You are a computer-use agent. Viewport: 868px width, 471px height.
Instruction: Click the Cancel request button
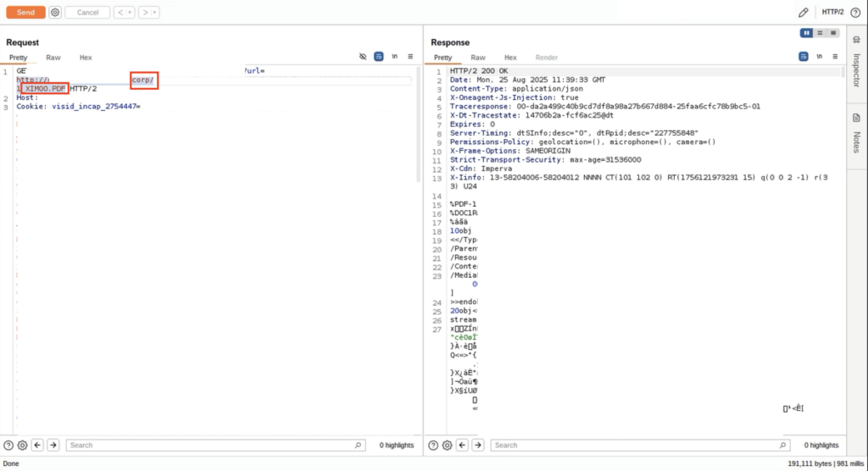tap(87, 13)
